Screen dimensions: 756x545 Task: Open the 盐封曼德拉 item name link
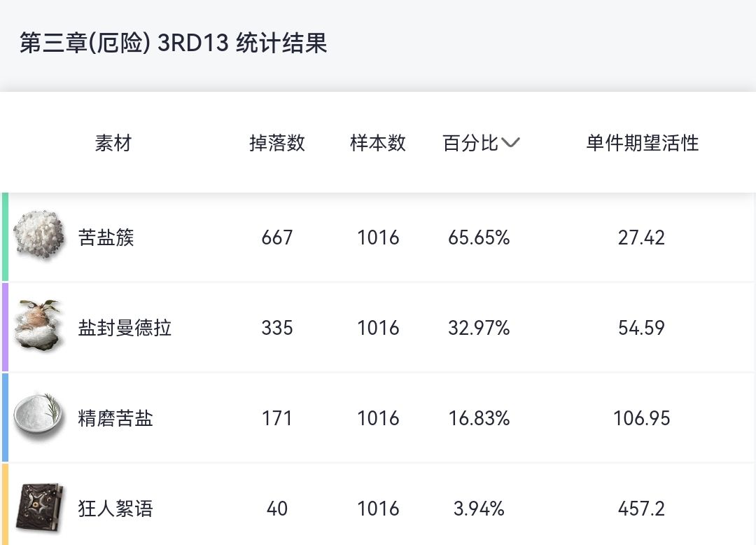tap(125, 328)
